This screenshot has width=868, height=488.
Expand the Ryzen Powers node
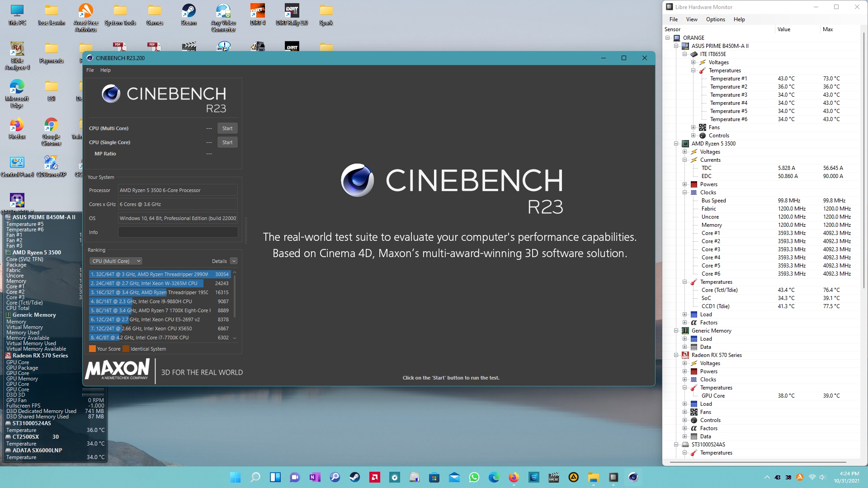tap(684, 184)
